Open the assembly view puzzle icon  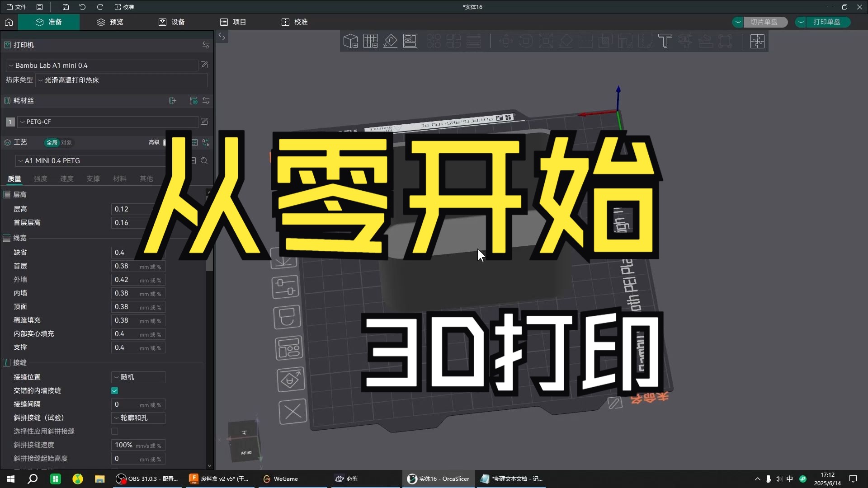tap(757, 41)
